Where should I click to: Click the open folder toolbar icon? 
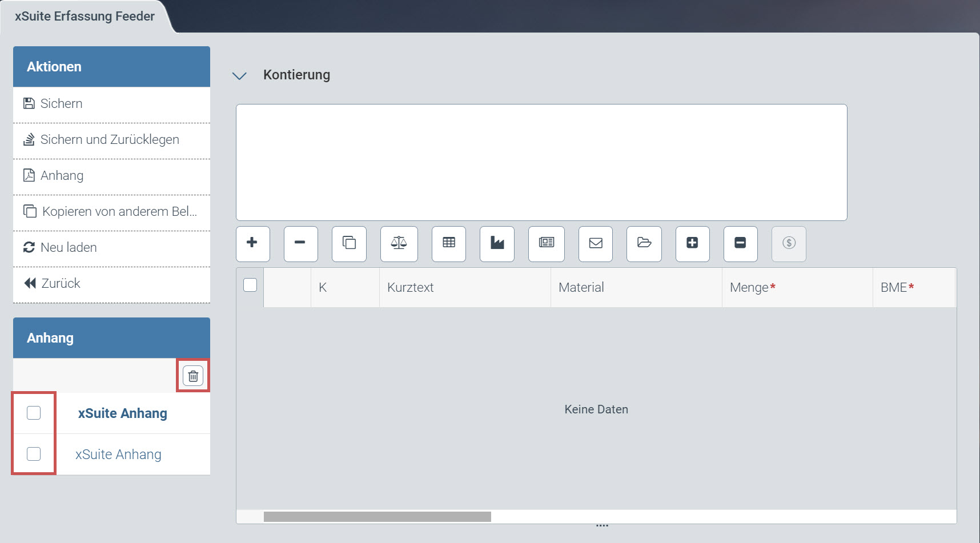(x=644, y=243)
